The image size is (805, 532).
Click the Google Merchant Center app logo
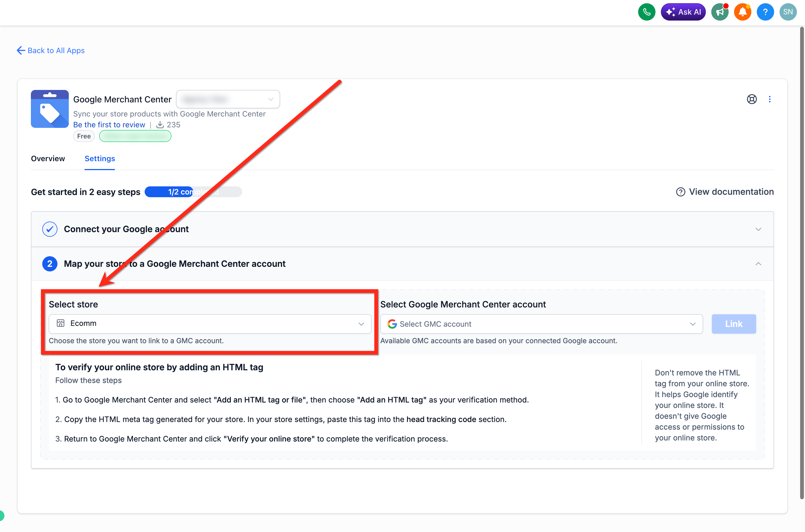(x=50, y=109)
